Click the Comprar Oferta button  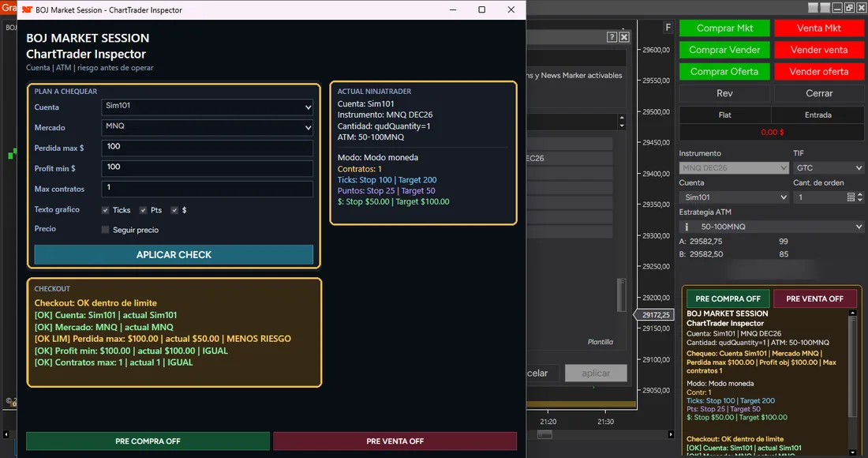tap(724, 71)
